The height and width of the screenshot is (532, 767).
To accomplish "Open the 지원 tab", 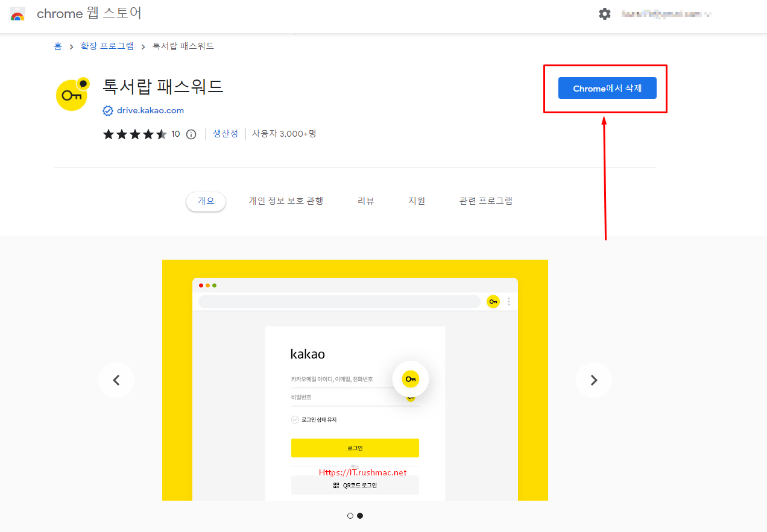I will (417, 201).
